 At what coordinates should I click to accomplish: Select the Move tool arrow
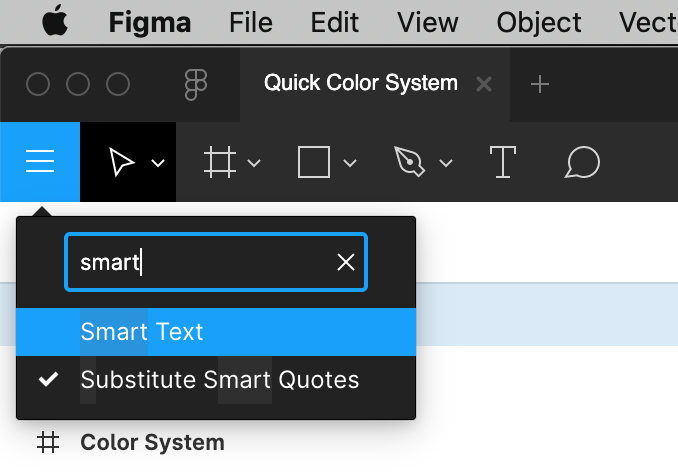pos(122,162)
